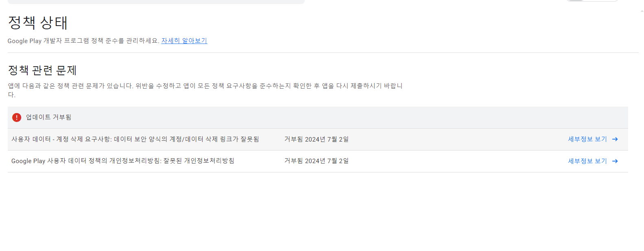Open the 자세히 알아보기 link
This screenshot has height=251, width=644.
click(184, 41)
